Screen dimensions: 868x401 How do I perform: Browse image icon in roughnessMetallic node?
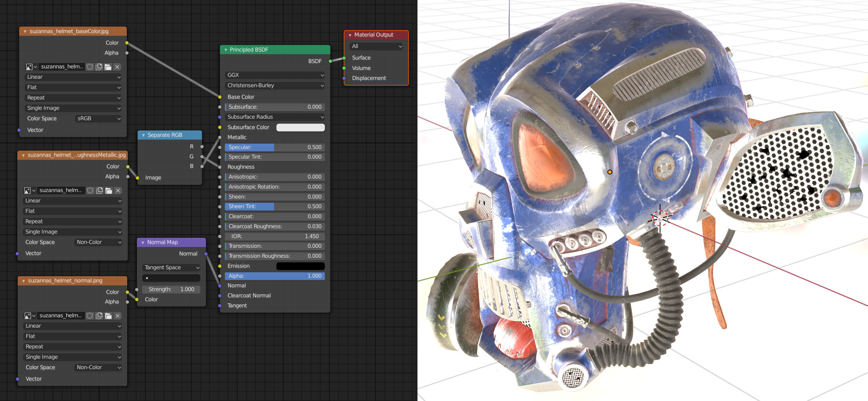click(30, 191)
